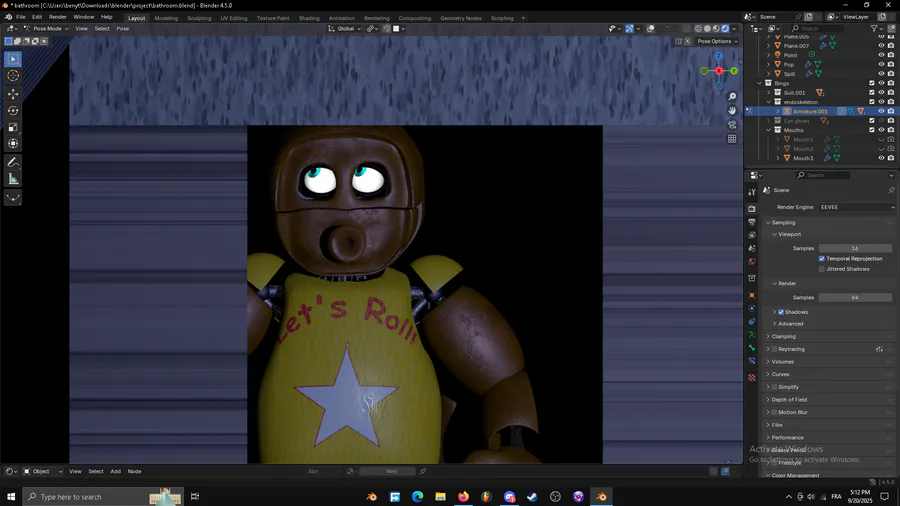Open the Pose menu in the viewport header
Viewport: 900px width, 506px height.
pos(123,29)
